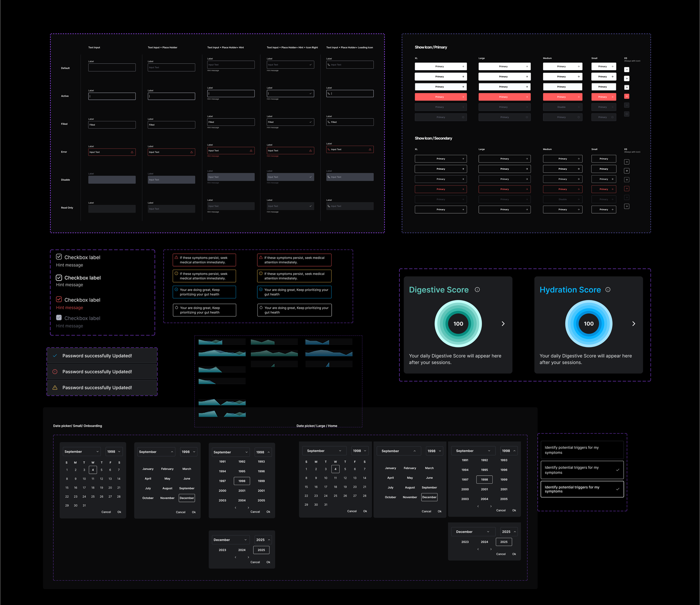
Task: Click the 100 progress ring on the Hydration Score card
Action: (x=589, y=324)
